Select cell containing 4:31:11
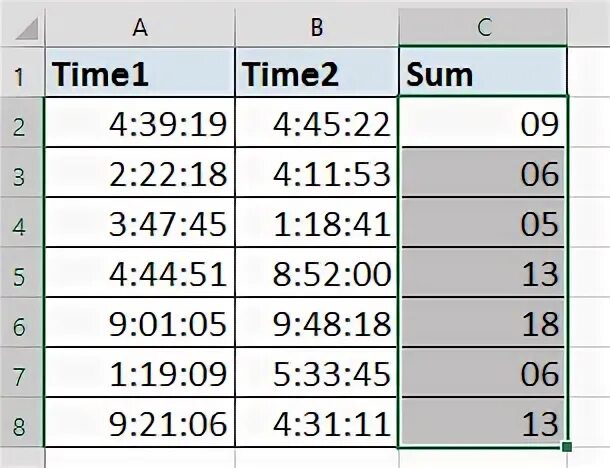Screen dimensions: 610x468 pyautogui.click(x=316, y=423)
